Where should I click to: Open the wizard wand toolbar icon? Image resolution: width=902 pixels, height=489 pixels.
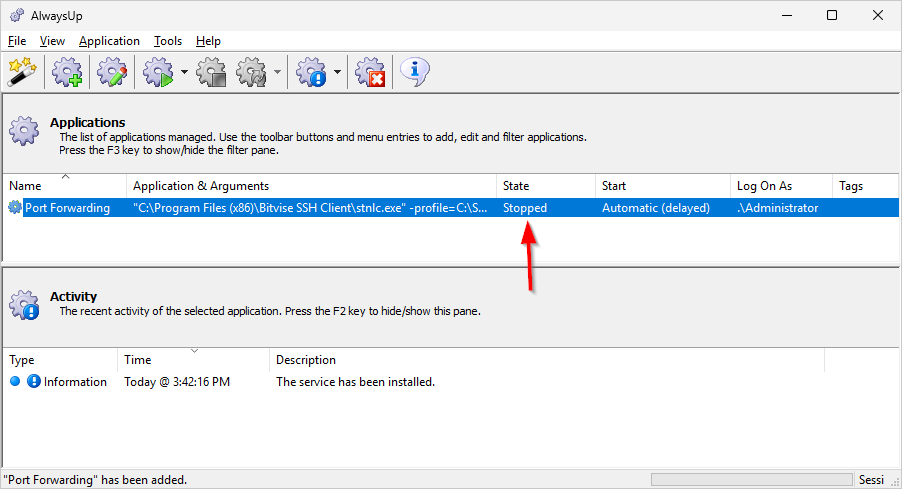tap(22, 72)
